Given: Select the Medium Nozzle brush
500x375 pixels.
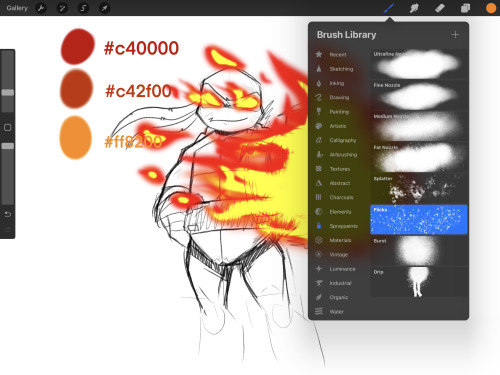Looking at the screenshot, I should click(x=419, y=126).
